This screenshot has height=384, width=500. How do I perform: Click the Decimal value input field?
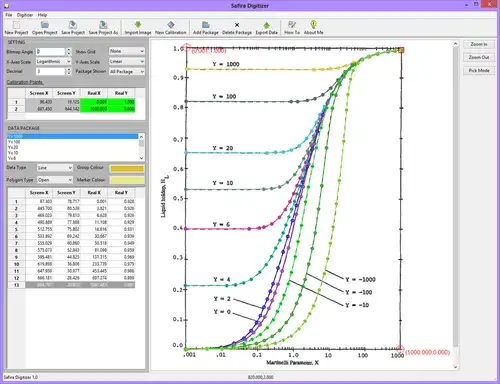click(x=51, y=72)
